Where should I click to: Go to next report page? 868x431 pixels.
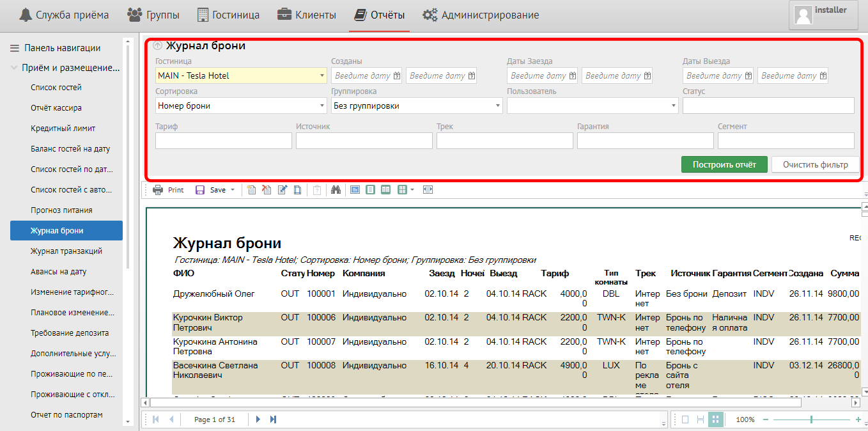pyautogui.click(x=258, y=419)
